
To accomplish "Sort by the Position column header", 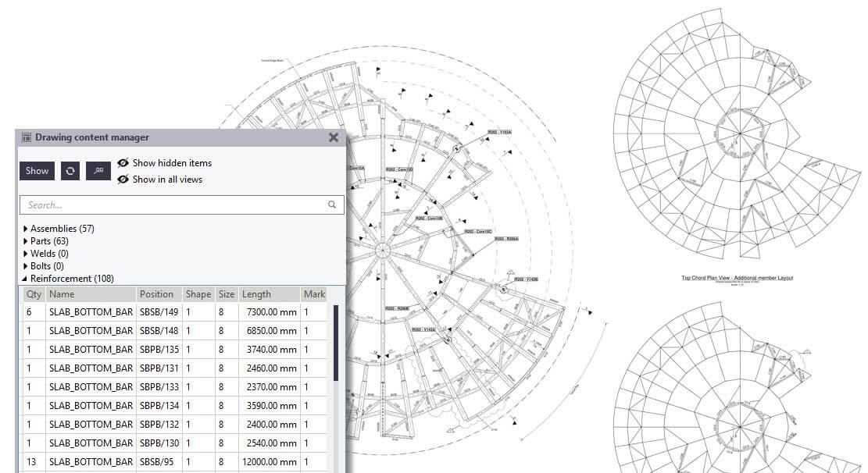I will click(x=159, y=294).
